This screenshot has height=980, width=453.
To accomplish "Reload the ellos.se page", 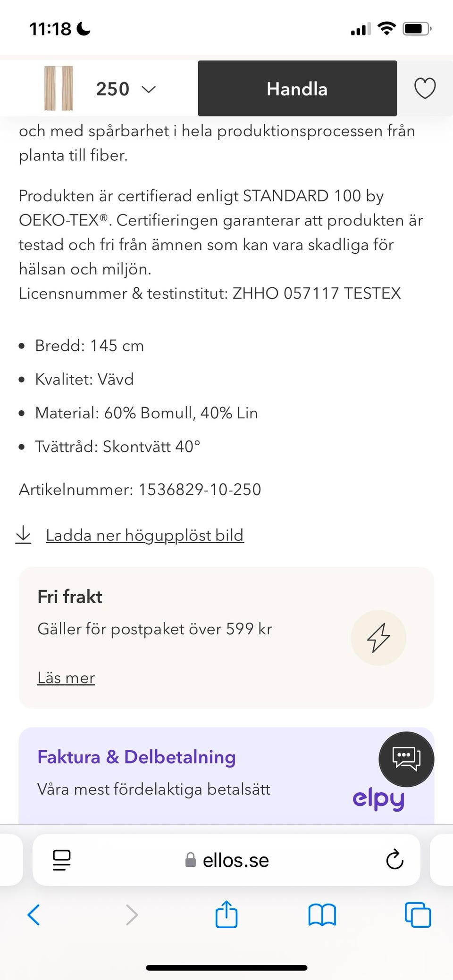I will [x=394, y=860].
